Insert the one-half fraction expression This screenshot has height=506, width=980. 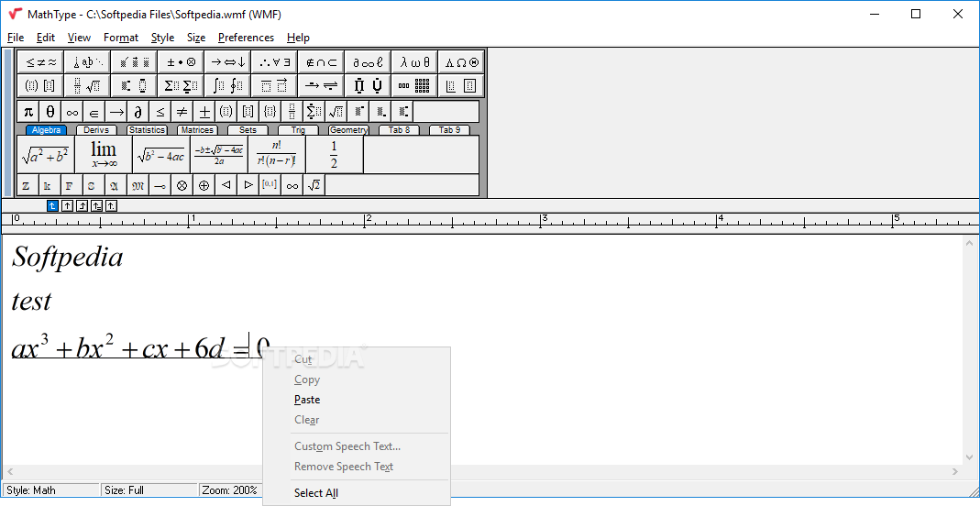click(x=335, y=154)
